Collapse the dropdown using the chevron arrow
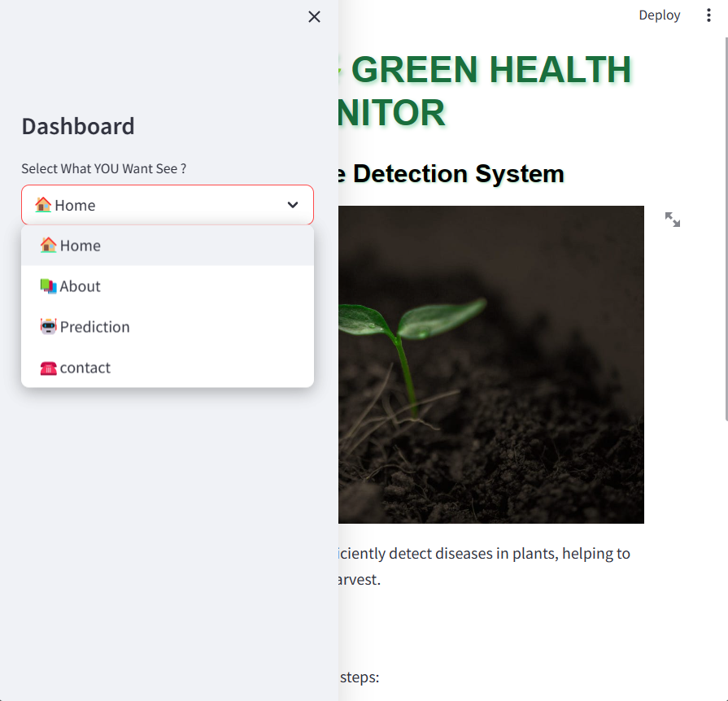Screen dimensions: 728x701 click(292, 205)
